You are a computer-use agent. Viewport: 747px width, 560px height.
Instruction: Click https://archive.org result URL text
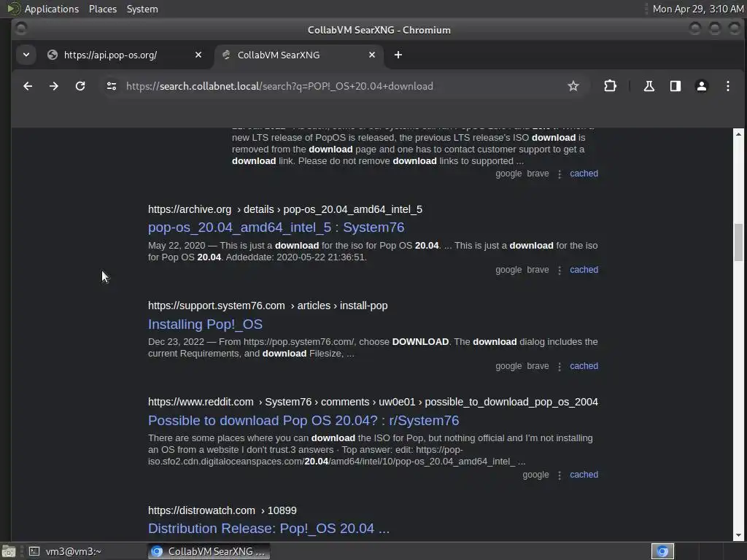pos(189,209)
